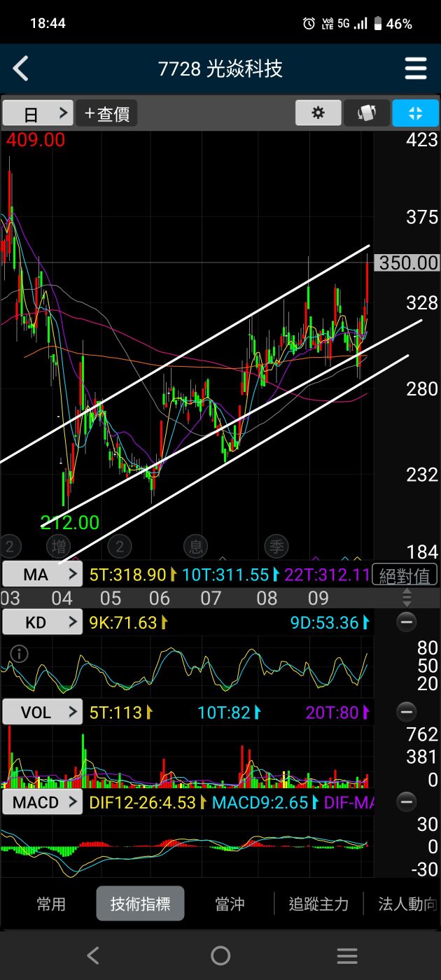Switch to the 常用 tab
This screenshot has width=441, height=980.
tap(51, 904)
